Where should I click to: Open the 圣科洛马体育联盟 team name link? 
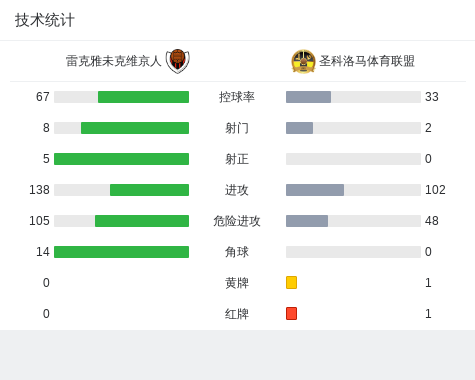click(x=367, y=61)
